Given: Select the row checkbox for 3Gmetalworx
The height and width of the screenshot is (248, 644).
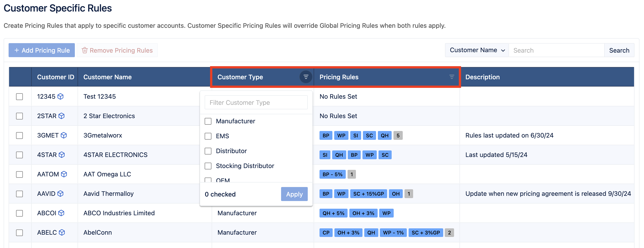Looking at the screenshot, I should coord(19,136).
